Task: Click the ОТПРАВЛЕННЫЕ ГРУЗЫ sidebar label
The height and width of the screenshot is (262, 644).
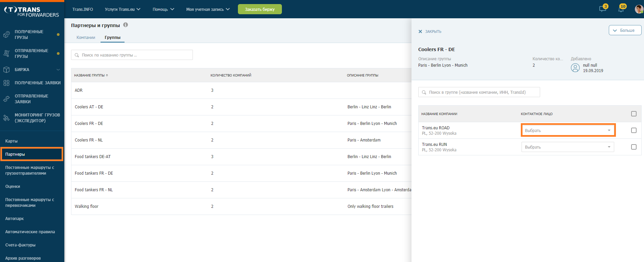Action: (x=31, y=53)
